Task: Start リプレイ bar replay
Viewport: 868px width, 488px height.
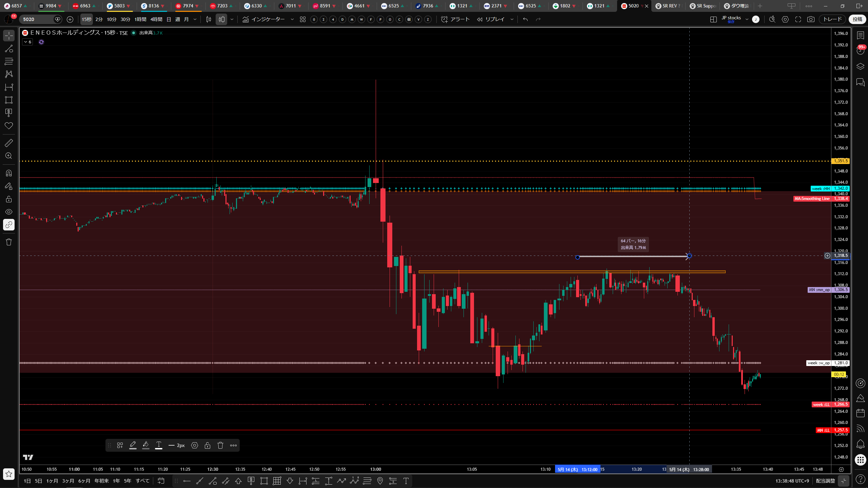Action: [491, 19]
